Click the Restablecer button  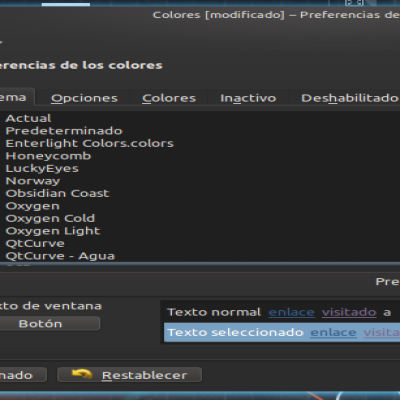[130, 375]
